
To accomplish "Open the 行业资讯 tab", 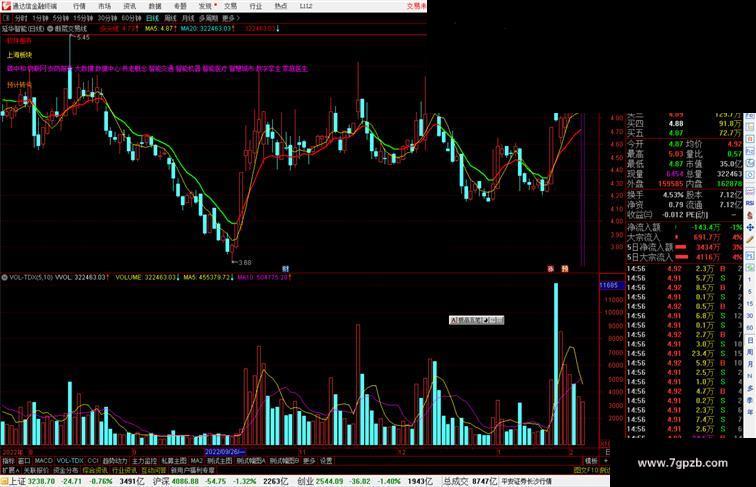I will [124, 470].
